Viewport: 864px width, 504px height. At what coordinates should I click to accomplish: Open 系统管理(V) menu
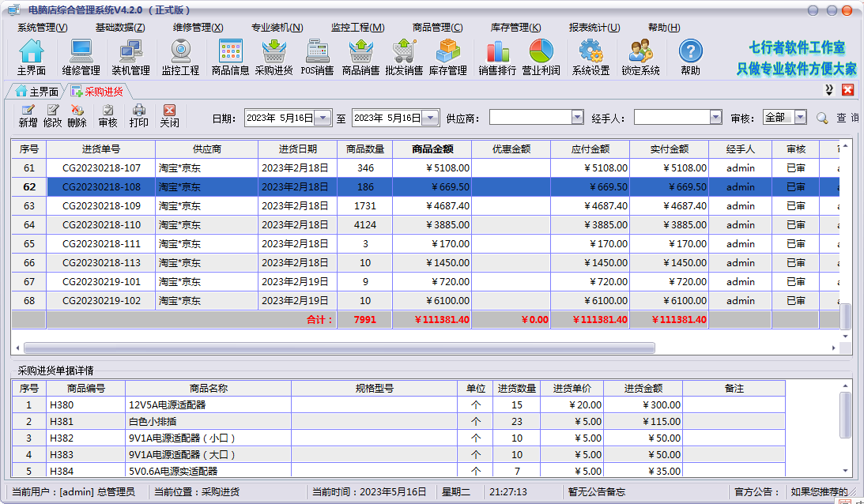43,28
